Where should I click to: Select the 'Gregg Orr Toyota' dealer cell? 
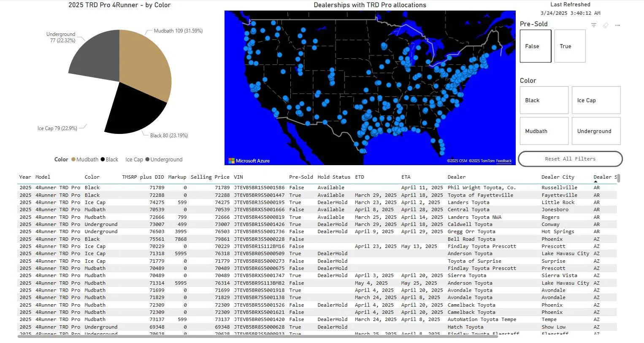tap(471, 231)
